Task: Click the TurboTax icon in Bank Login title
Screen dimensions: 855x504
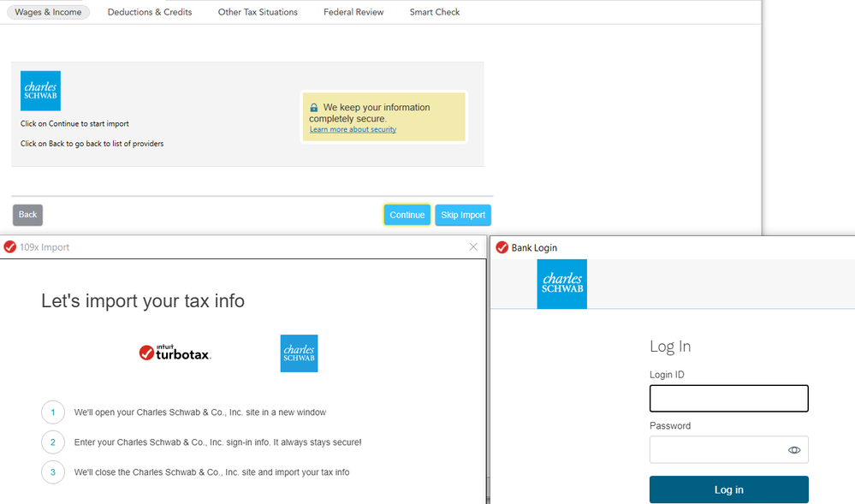Action: point(502,247)
